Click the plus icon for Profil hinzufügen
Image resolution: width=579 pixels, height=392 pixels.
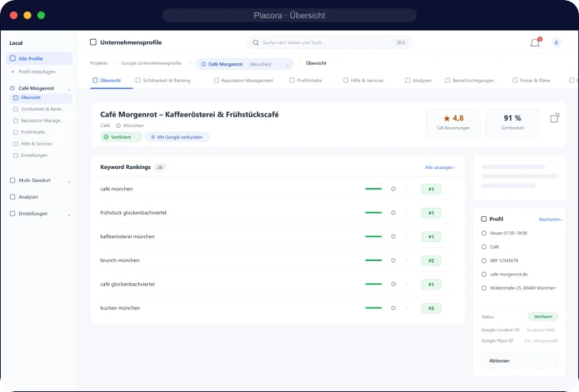(x=12, y=72)
